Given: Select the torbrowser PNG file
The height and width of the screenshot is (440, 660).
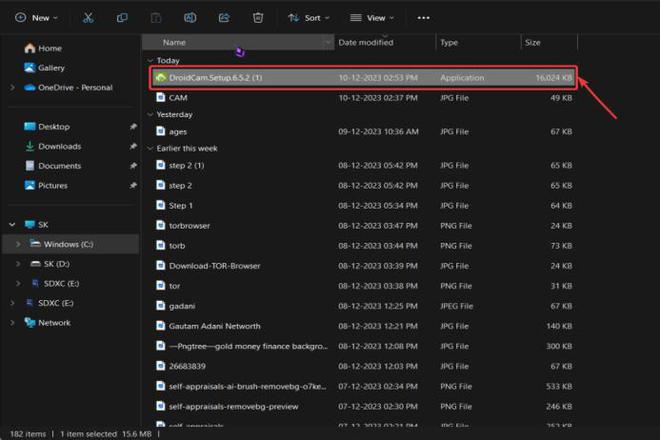Looking at the screenshot, I should click(x=189, y=225).
